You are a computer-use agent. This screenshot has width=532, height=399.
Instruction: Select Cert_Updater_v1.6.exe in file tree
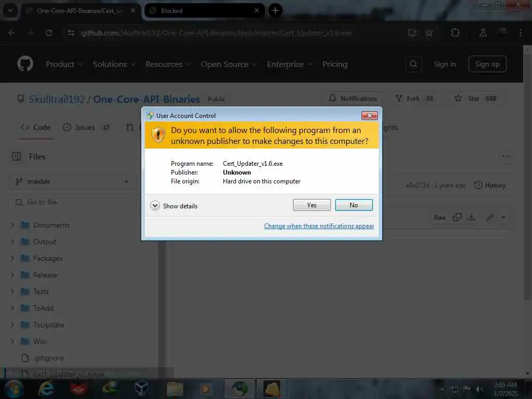(x=68, y=374)
